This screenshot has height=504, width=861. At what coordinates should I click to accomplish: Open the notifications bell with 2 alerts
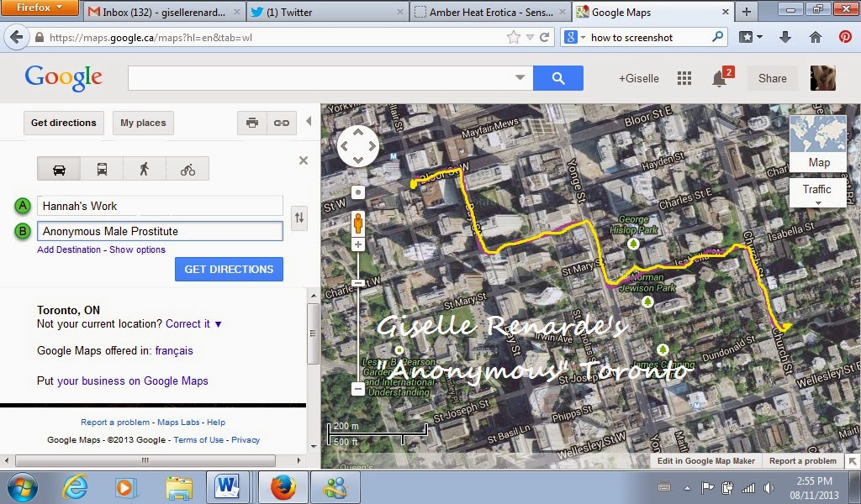(721, 78)
